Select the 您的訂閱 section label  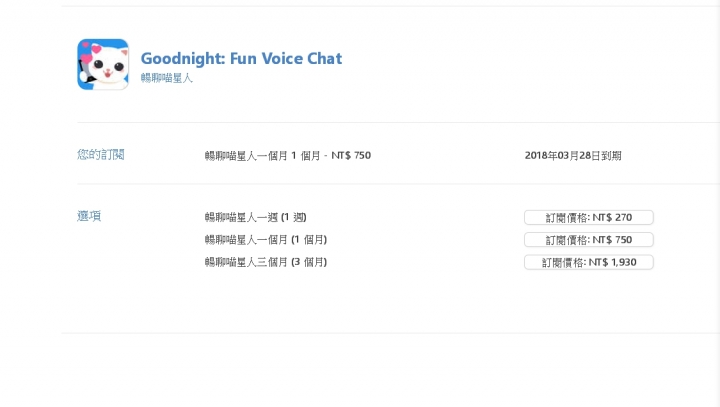[101, 154]
